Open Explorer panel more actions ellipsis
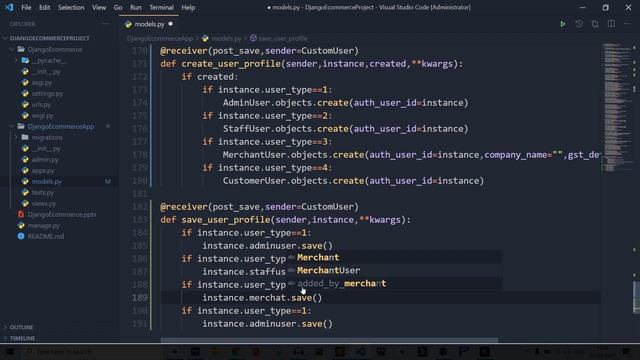Screen dimensions: 640x360 click(105, 24)
